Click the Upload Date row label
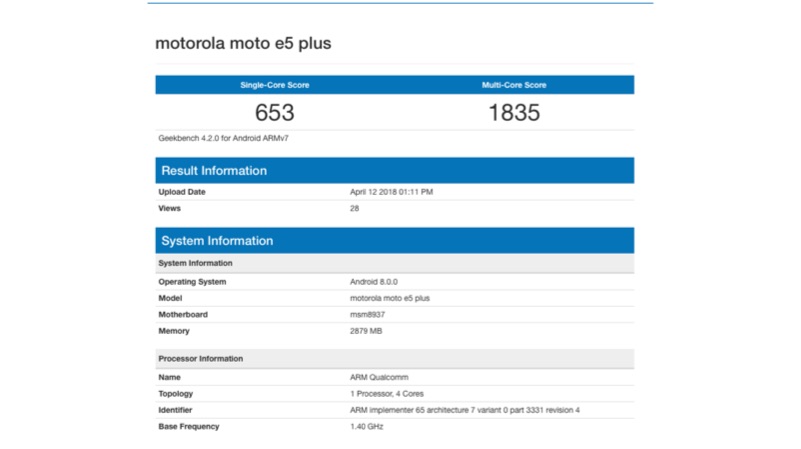The image size is (801, 449). tap(182, 191)
